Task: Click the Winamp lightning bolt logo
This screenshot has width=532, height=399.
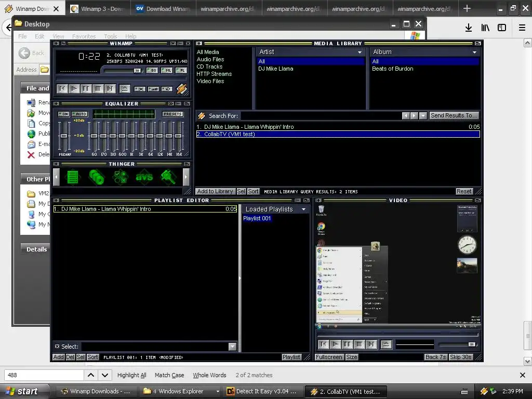Action: [181, 89]
